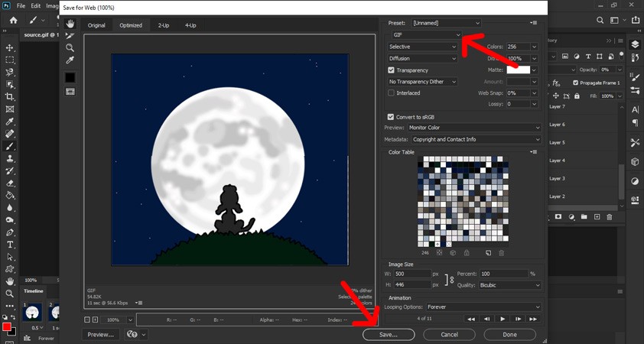644x344 pixels.
Task: Jump to the last animation frame
Action: point(533,318)
